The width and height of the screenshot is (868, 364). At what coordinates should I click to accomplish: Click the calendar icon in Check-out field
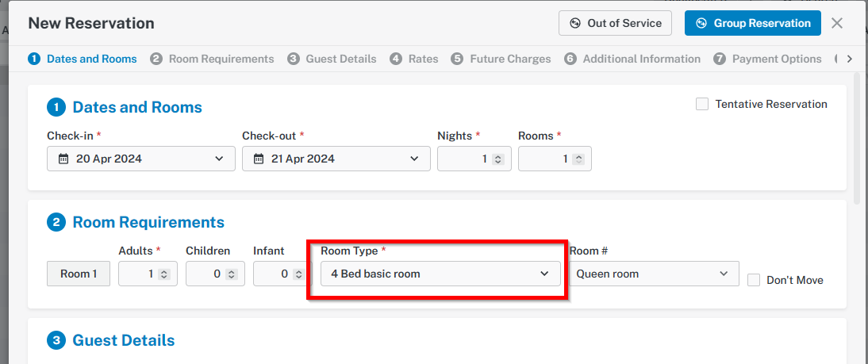pyautogui.click(x=259, y=159)
